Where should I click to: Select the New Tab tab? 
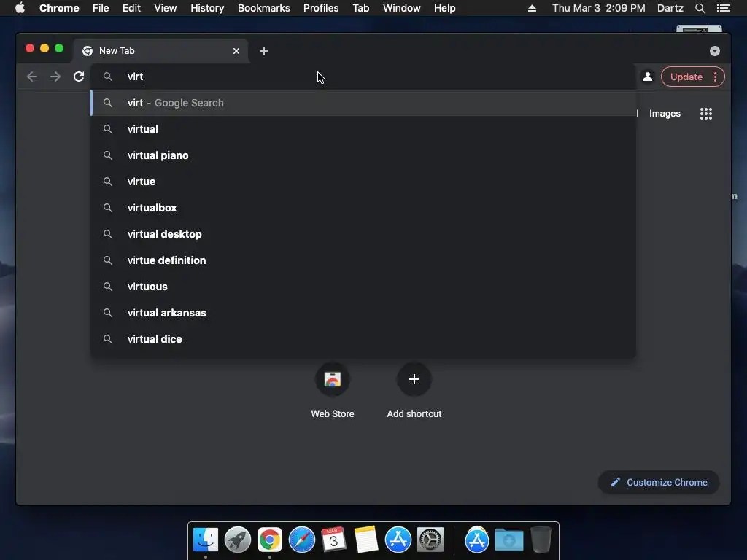(160, 51)
